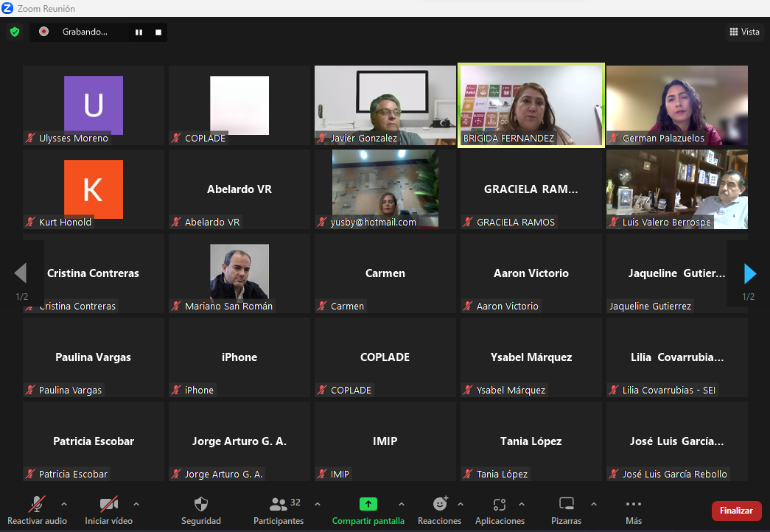
Task: Go to next page of participants
Action: [749, 274]
